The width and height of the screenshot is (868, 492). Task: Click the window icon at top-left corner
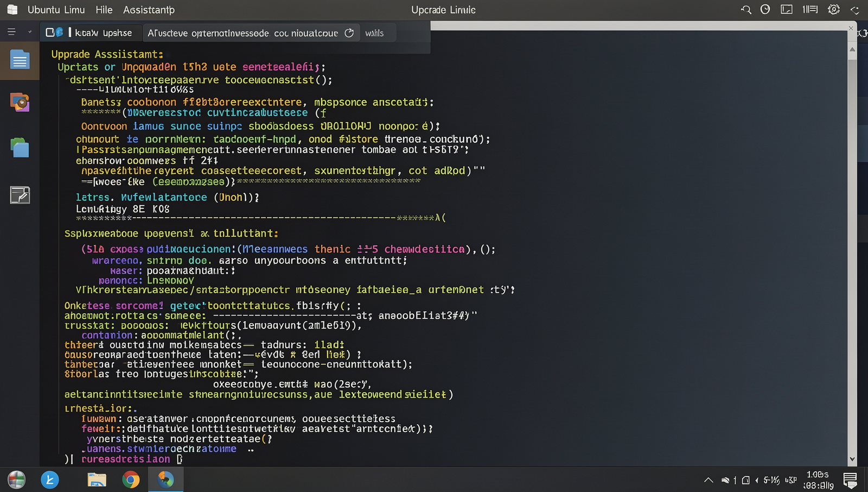pyautogui.click(x=12, y=10)
